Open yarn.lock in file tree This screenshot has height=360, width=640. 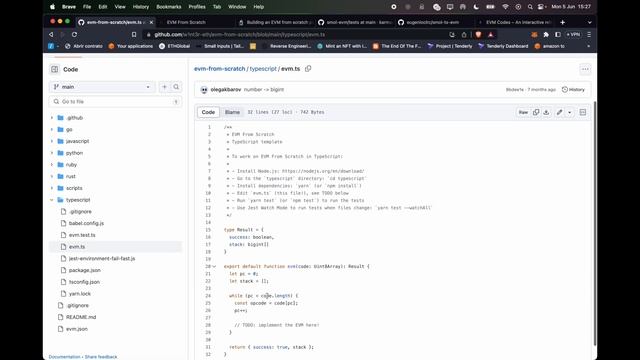click(x=80, y=294)
